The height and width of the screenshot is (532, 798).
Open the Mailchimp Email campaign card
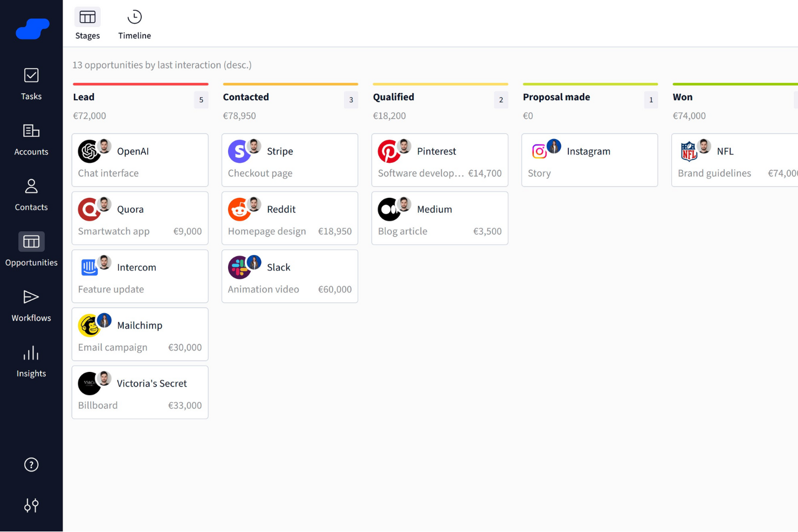140,334
